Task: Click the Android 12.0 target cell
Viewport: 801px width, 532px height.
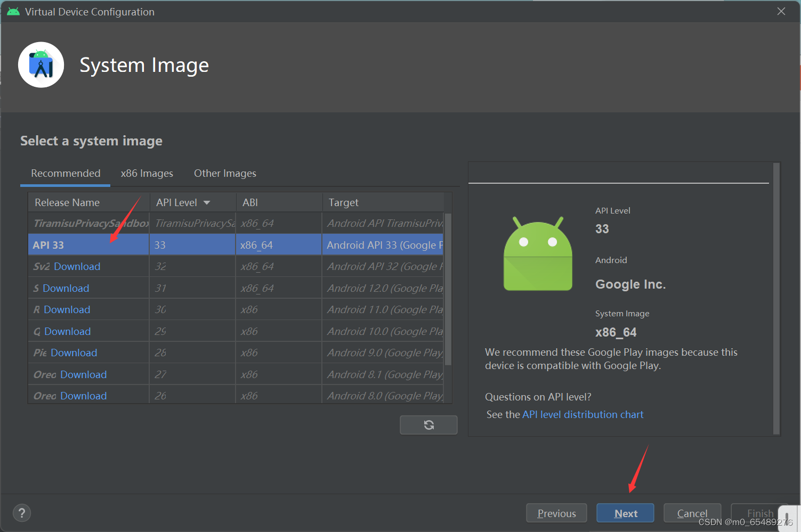Action: point(383,288)
